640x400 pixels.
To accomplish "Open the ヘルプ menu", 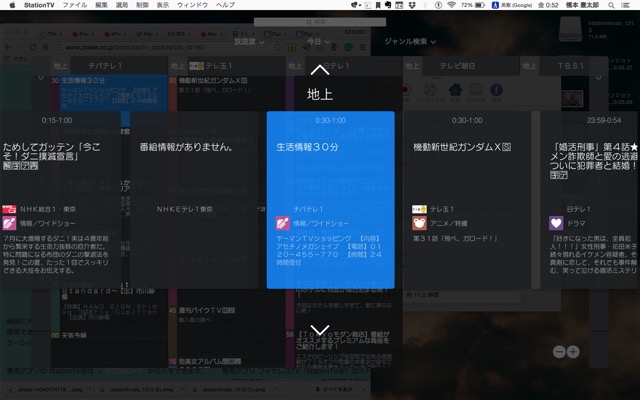I will (225, 5).
